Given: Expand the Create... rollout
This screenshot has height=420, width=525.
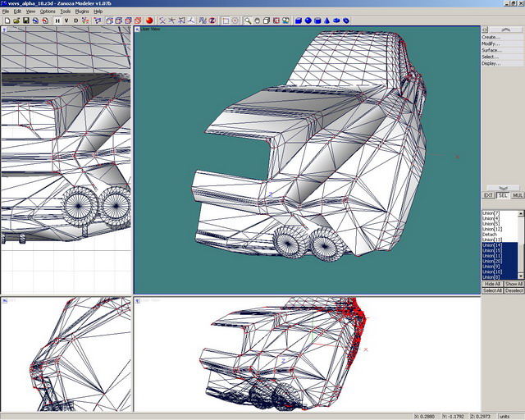Looking at the screenshot, I should (491, 37).
